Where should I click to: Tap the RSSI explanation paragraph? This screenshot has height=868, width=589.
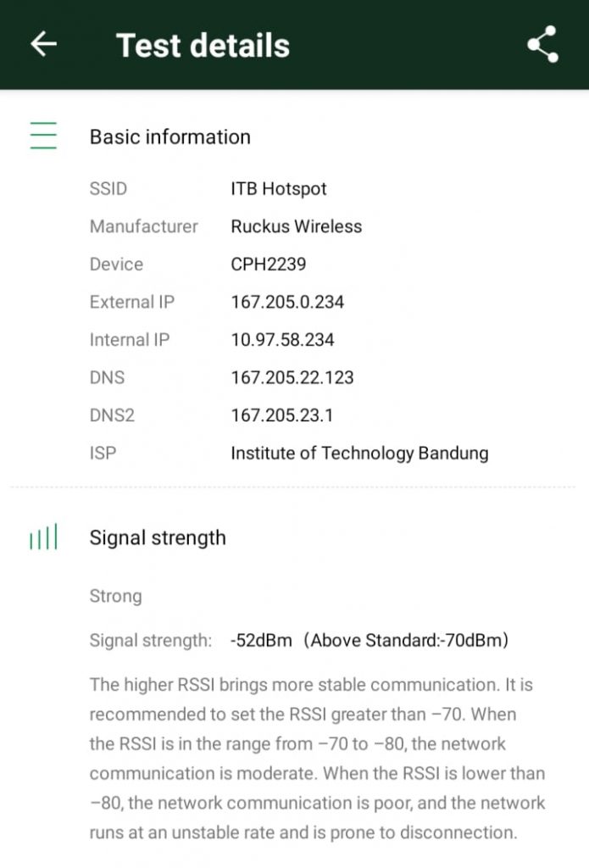[317, 759]
